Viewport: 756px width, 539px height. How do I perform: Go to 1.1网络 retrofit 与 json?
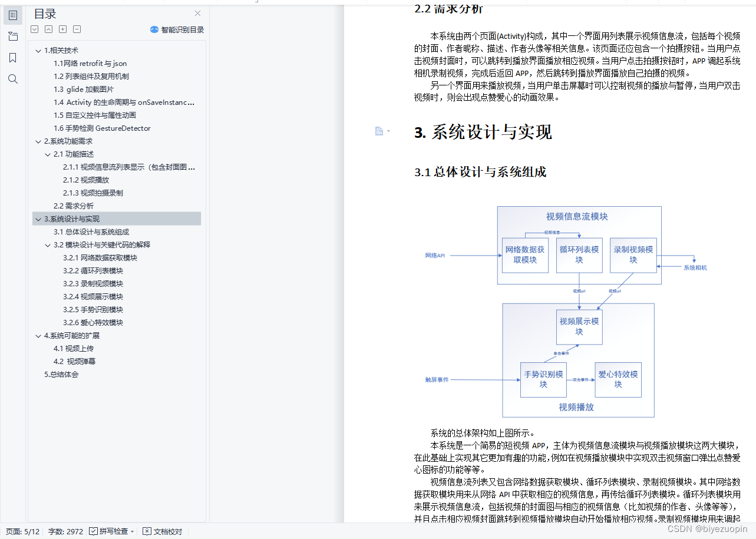pos(90,64)
